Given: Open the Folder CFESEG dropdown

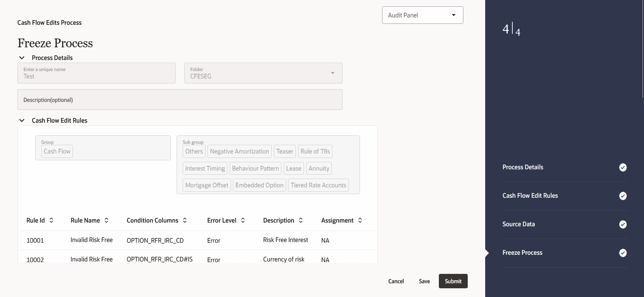Looking at the screenshot, I should (263, 73).
